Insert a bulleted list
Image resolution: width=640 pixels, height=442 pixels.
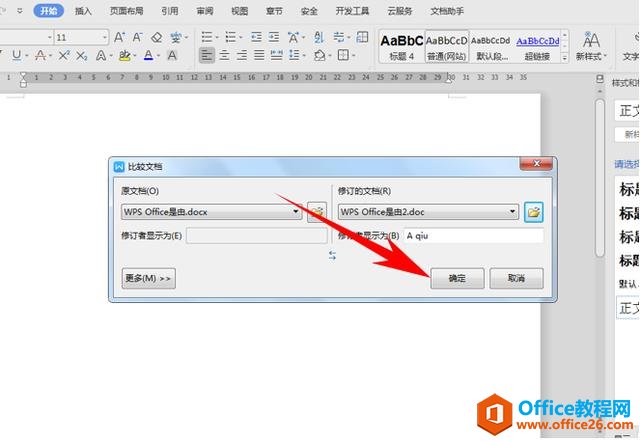[207, 37]
